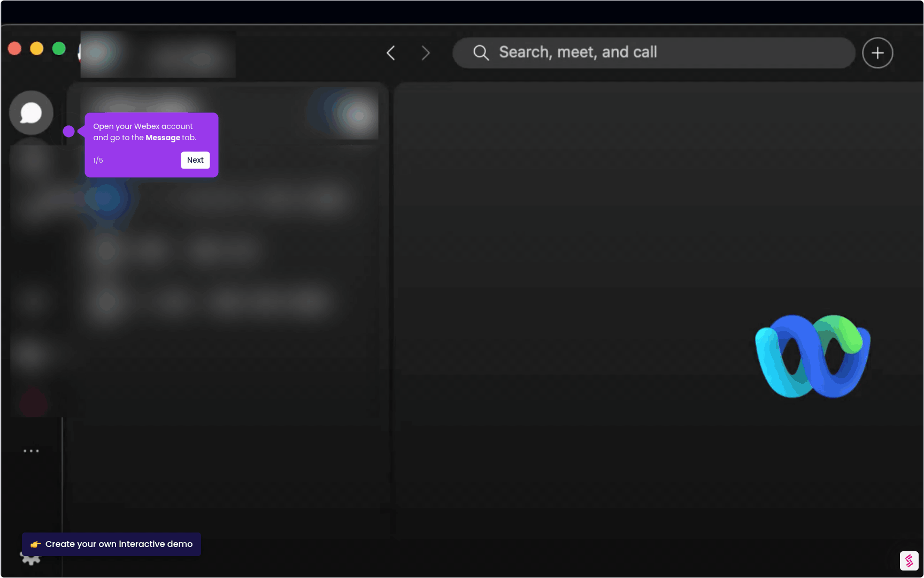Open the three-dots More sidebar menu
The width and height of the screenshot is (924, 578).
point(31,451)
